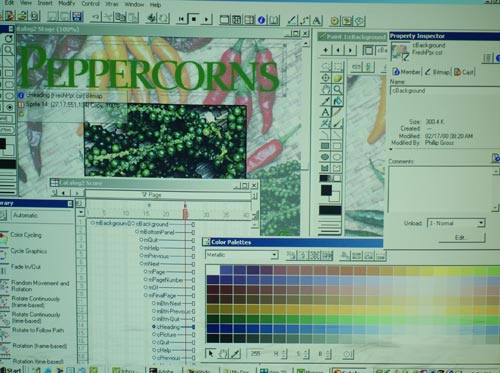Image resolution: width=500 pixels, height=373 pixels.
Task: Open the Modify menu
Action: (67, 3)
